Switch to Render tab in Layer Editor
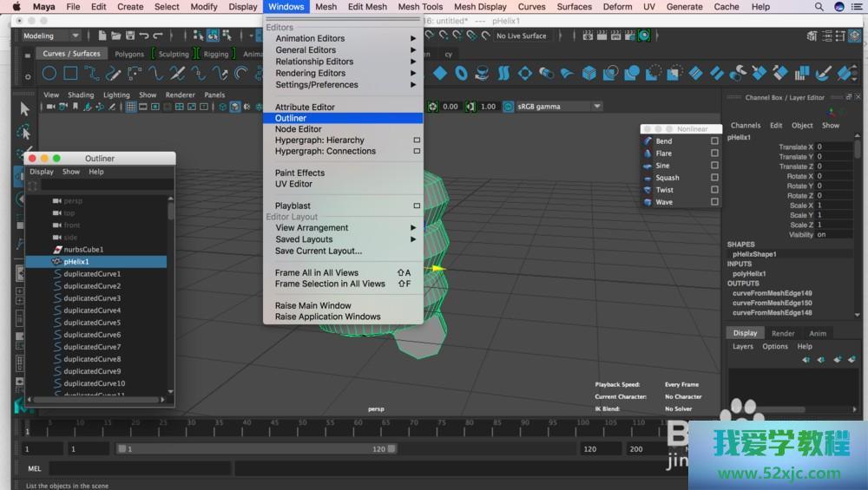Image resolution: width=868 pixels, height=490 pixels. [x=783, y=333]
